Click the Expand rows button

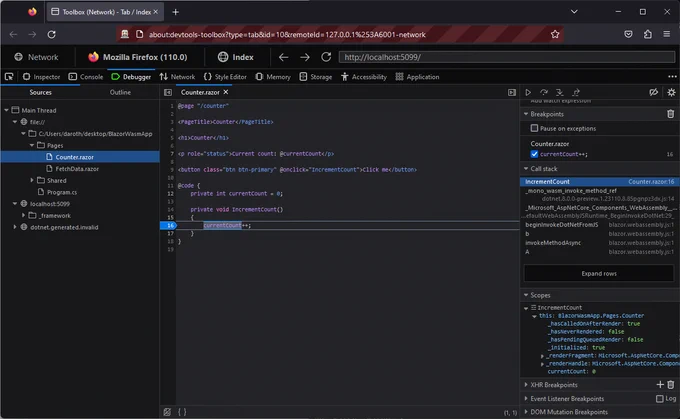[x=599, y=274]
